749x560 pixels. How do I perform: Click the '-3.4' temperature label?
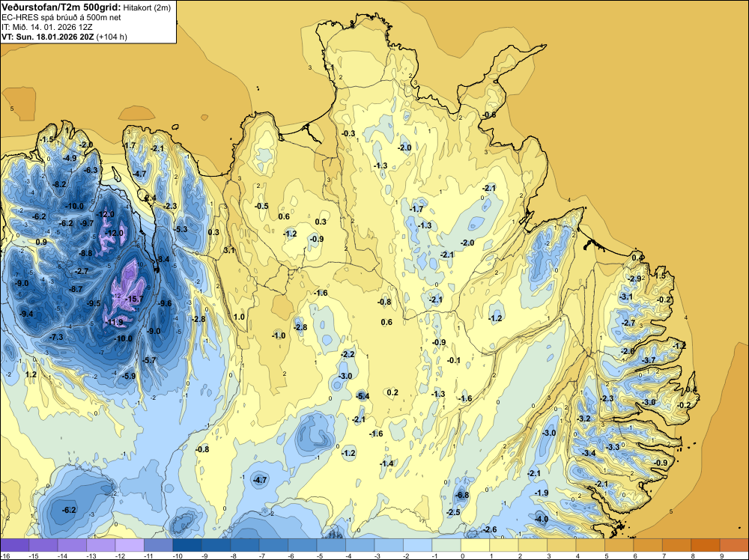click(589, 453)
